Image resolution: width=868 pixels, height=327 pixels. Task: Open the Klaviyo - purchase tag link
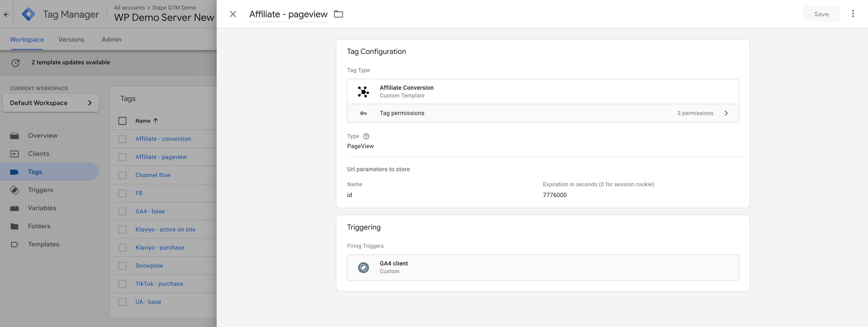tap(160, 248)
